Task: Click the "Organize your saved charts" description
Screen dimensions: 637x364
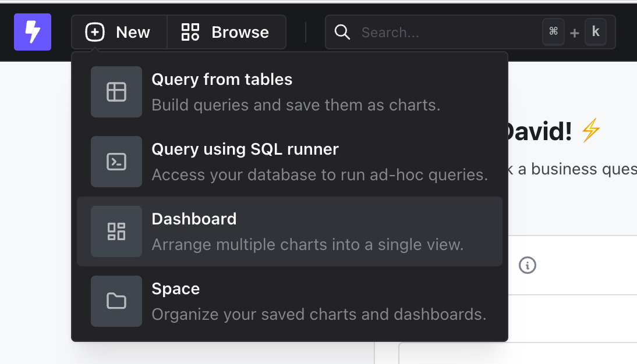Action: [x=318, y=315]
